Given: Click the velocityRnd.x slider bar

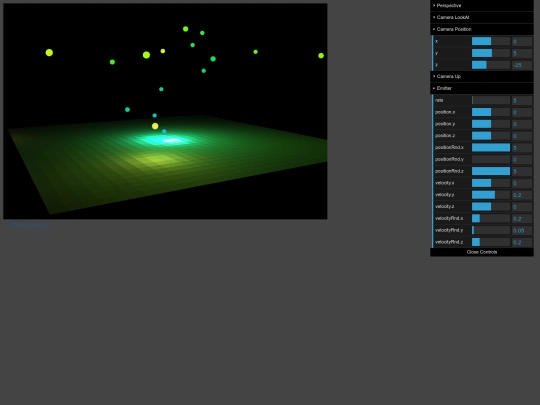Looking at the screenshot, I should (x=491, y=218).
